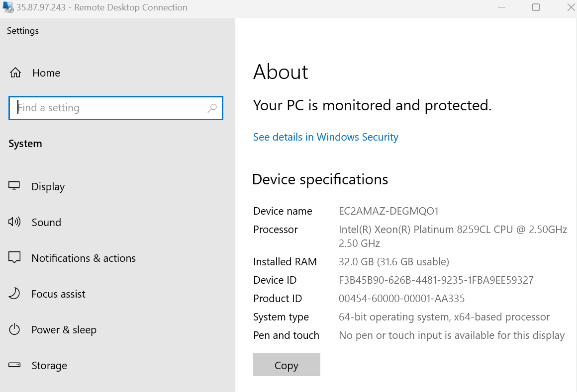
Task: Click the Sound speaker icon
Action: click(14, 222)
